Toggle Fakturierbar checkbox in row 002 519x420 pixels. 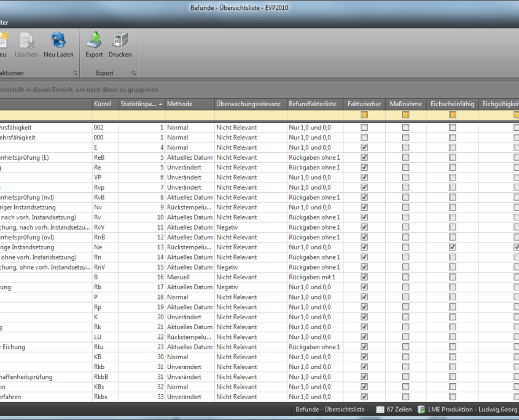point(364,128)
